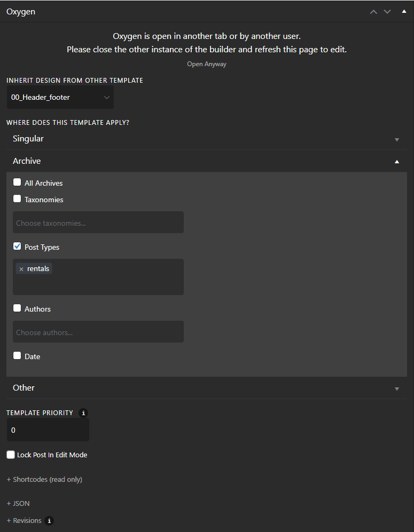Toggle Lock Post In Edit Mode
This screenshot has width=414, height=532.
point(11,455)
